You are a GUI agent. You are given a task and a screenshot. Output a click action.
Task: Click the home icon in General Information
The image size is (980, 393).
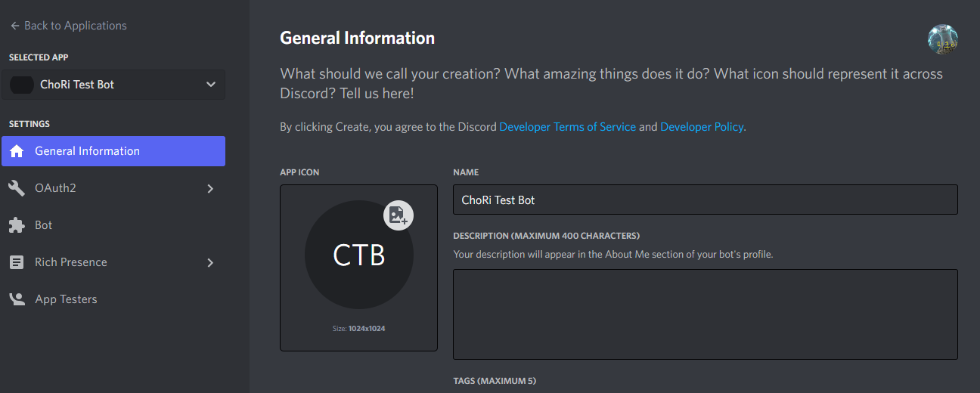pyautogui.click(x=17, y=151)
